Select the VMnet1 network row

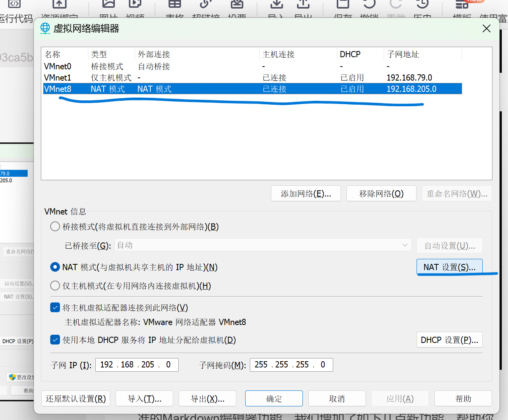(x=156, y=77)
